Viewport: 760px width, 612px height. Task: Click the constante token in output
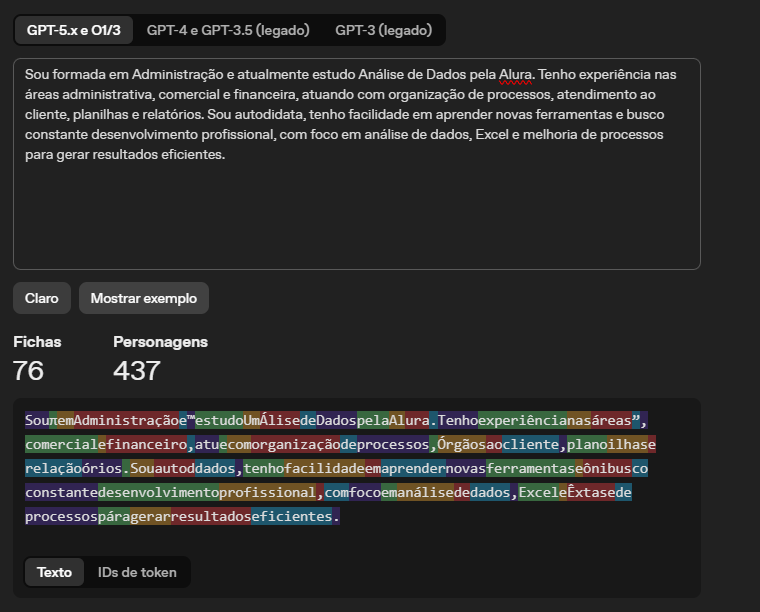(62, 492)
